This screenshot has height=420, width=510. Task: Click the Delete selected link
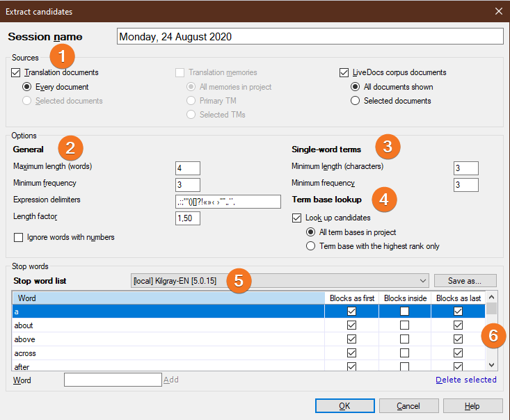coord(465,380)
